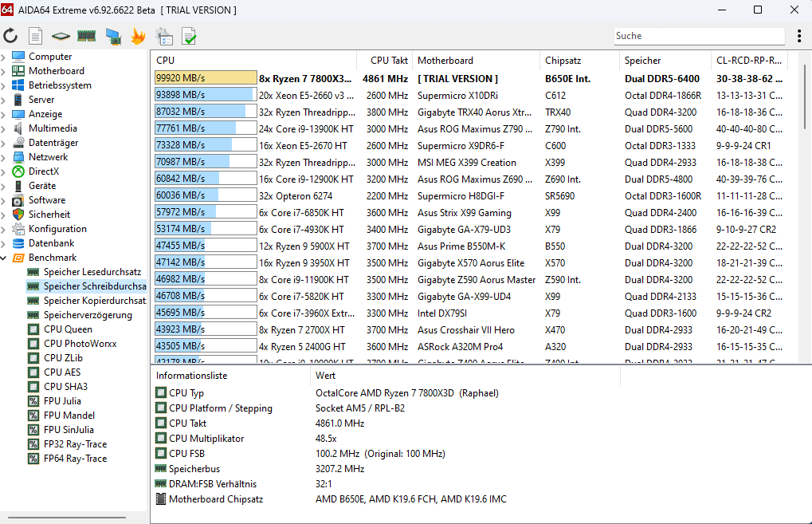Click the Datenträger disk icon

click(x=18, y=142)
